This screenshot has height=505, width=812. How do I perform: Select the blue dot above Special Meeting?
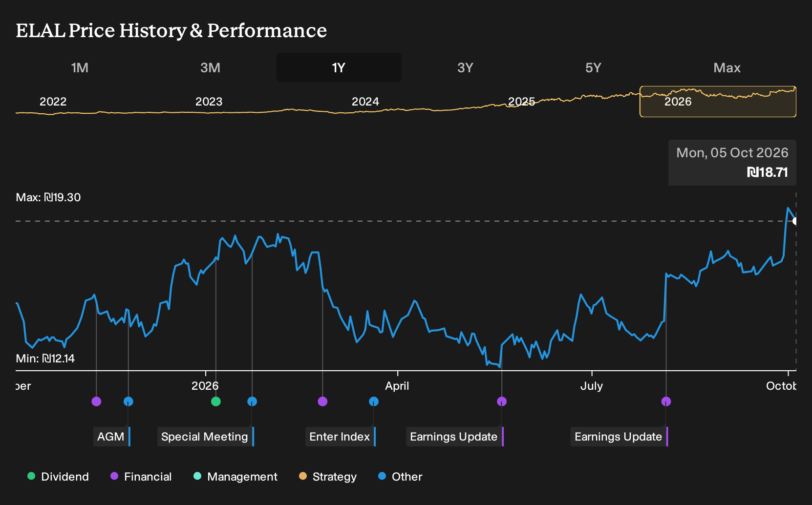(x=252, y=401)
